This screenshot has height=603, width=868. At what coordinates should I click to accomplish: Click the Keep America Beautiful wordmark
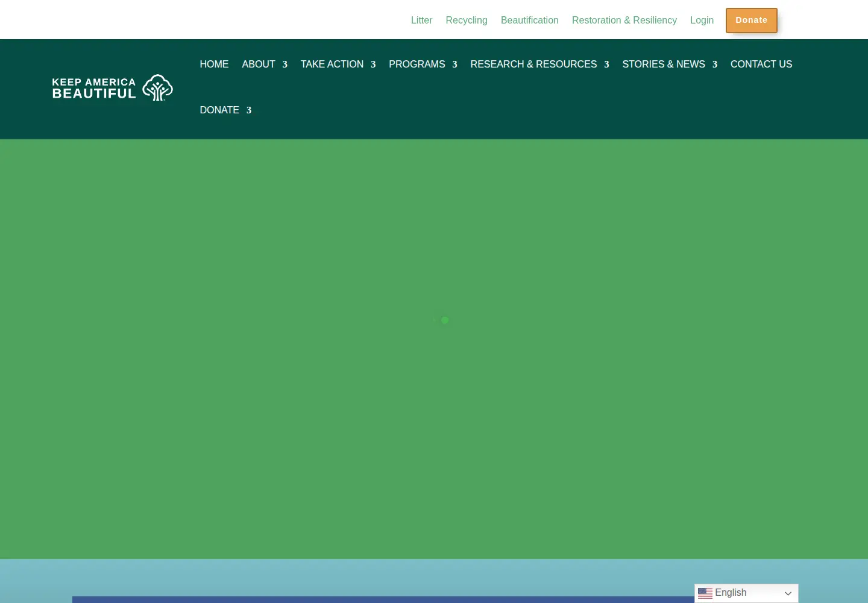coord(94,88)
